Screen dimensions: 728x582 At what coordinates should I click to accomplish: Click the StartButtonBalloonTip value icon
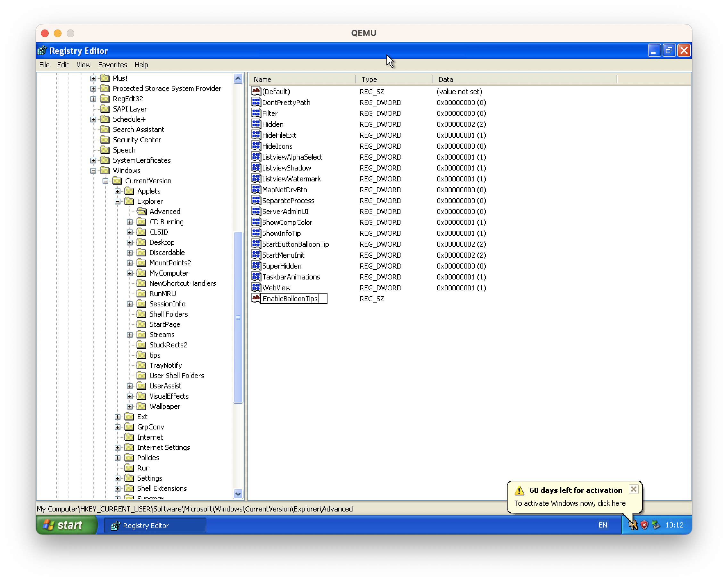pyautogui.click(x=256, y=244)
